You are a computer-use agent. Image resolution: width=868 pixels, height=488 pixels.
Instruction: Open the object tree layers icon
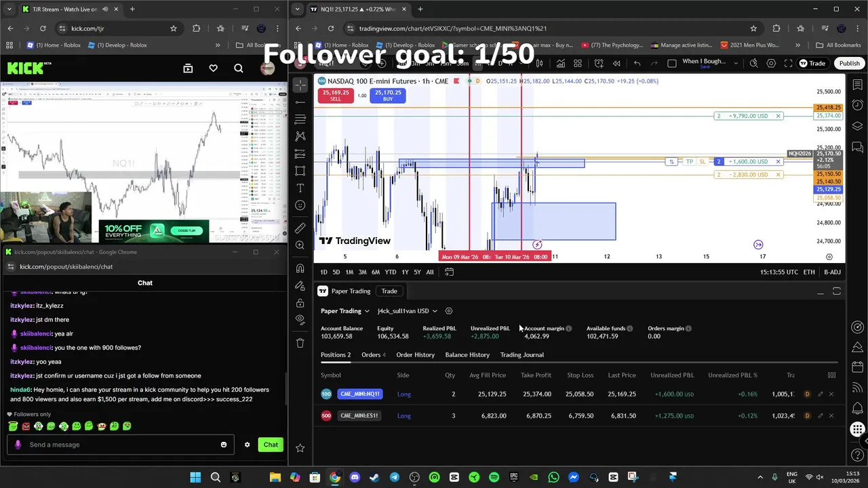[x=858, y=126]
